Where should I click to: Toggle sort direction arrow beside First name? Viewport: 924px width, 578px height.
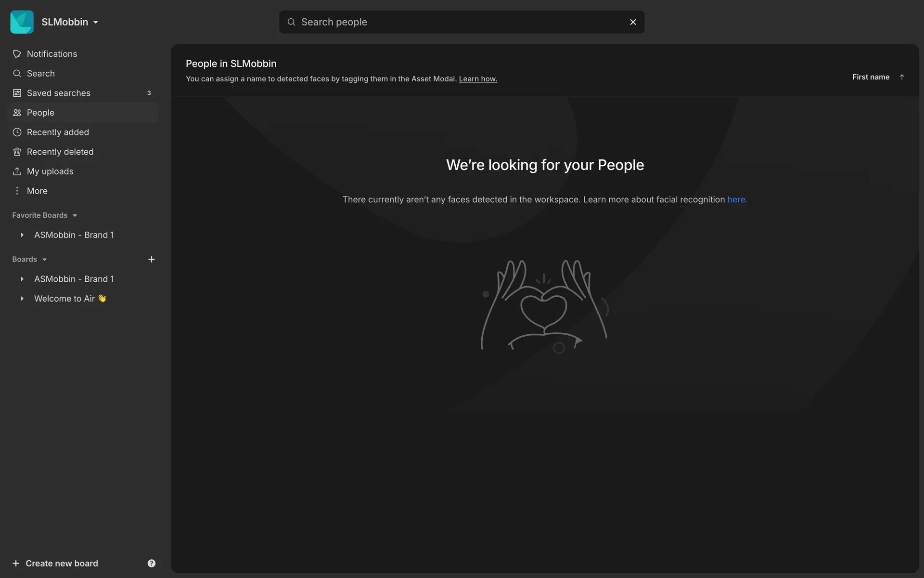pos(902,77)
